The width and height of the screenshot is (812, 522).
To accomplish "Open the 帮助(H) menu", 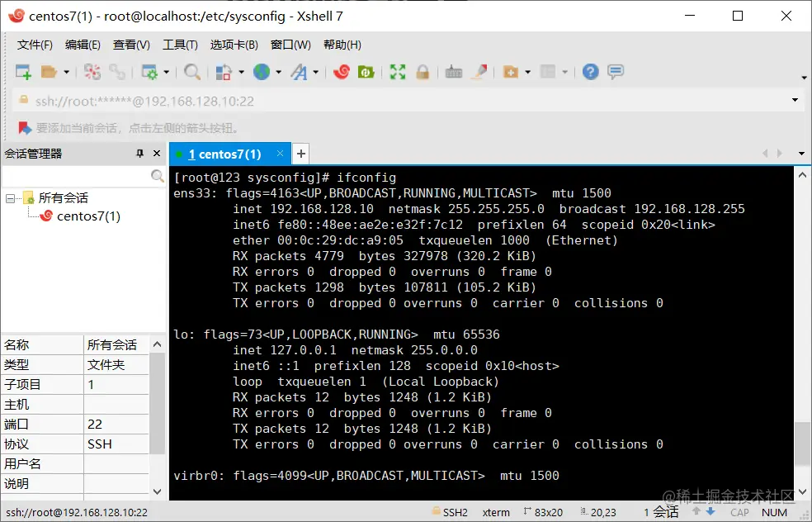I will [342, 45].
